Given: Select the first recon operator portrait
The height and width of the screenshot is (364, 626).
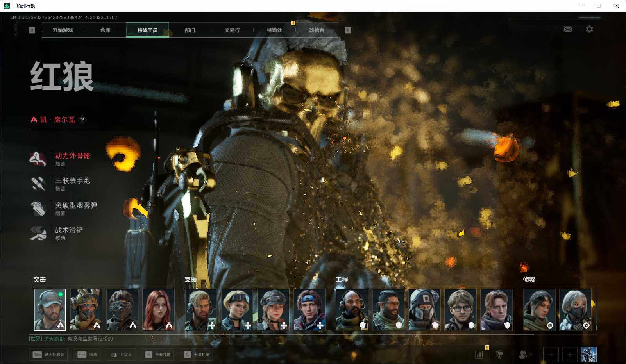Looking at the screenshot, I should (539, 310).
